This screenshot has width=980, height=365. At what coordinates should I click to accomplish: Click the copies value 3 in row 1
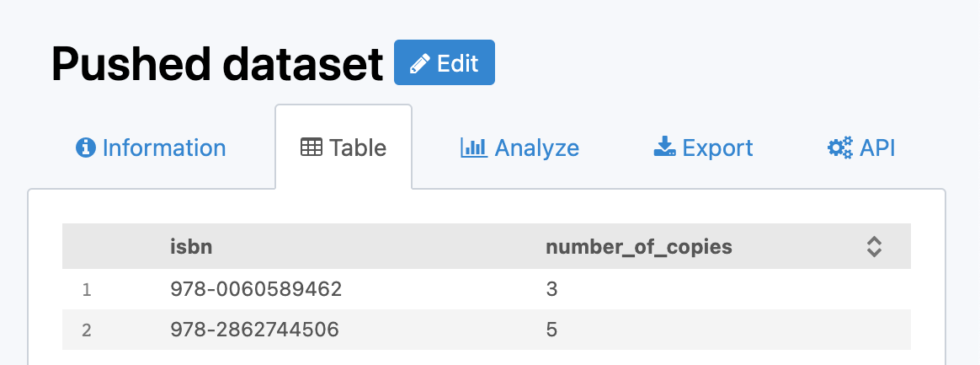[552, 290]
